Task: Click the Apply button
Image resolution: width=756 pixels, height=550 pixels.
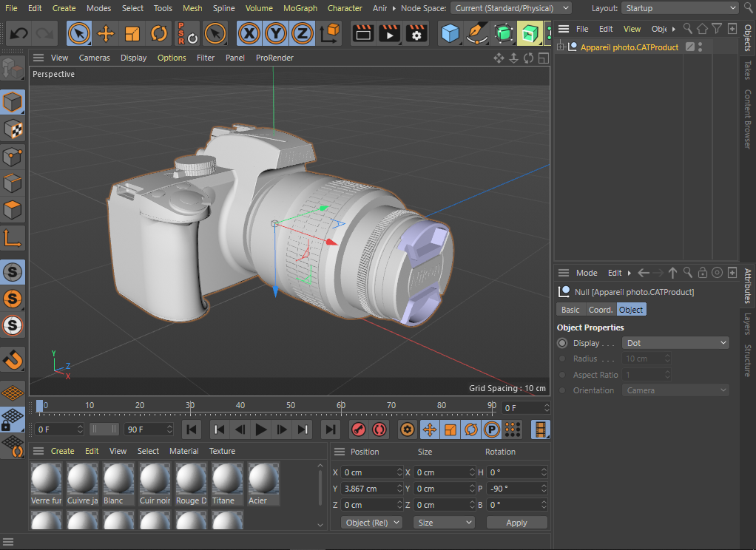Action: (x=516, y=522)
